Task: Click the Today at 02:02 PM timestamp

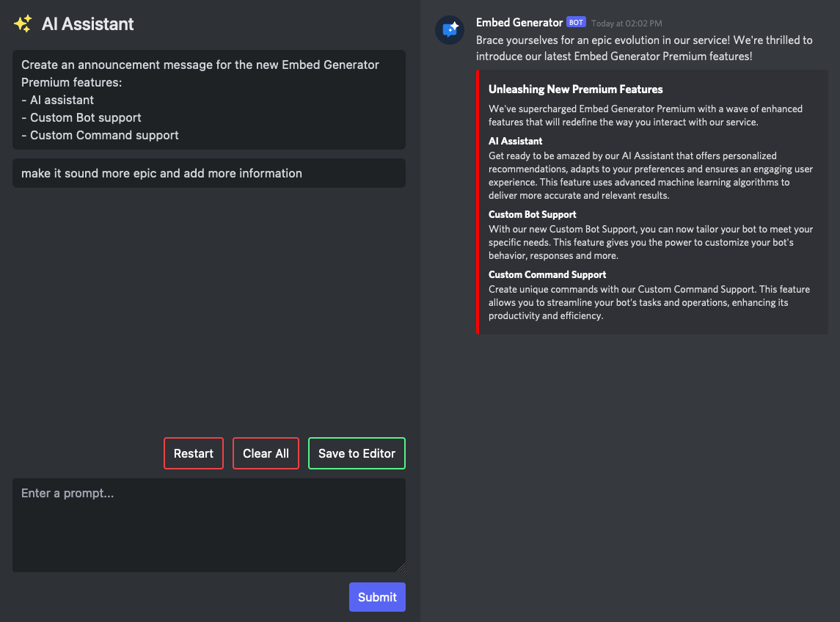Action: (x=629, y=23)
